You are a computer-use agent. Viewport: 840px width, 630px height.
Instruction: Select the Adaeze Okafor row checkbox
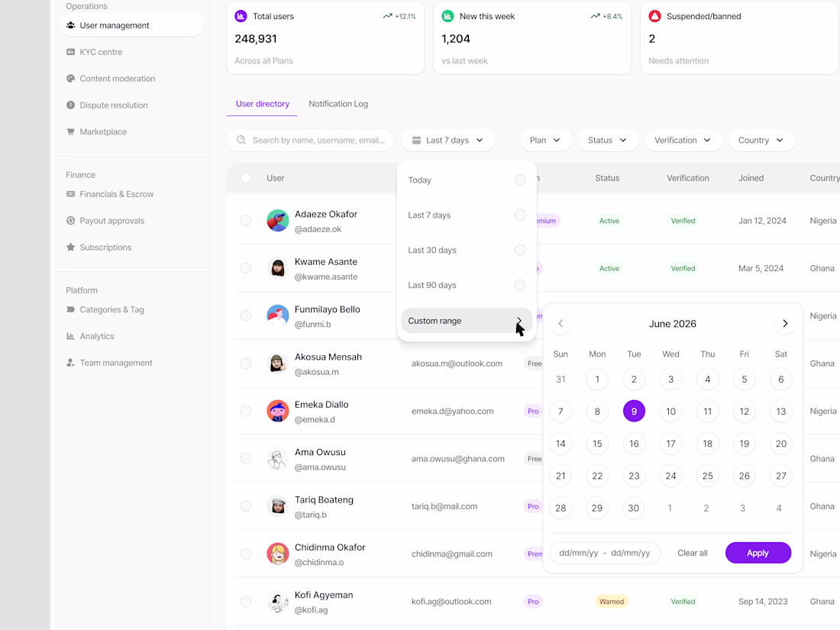pos(245,221)
